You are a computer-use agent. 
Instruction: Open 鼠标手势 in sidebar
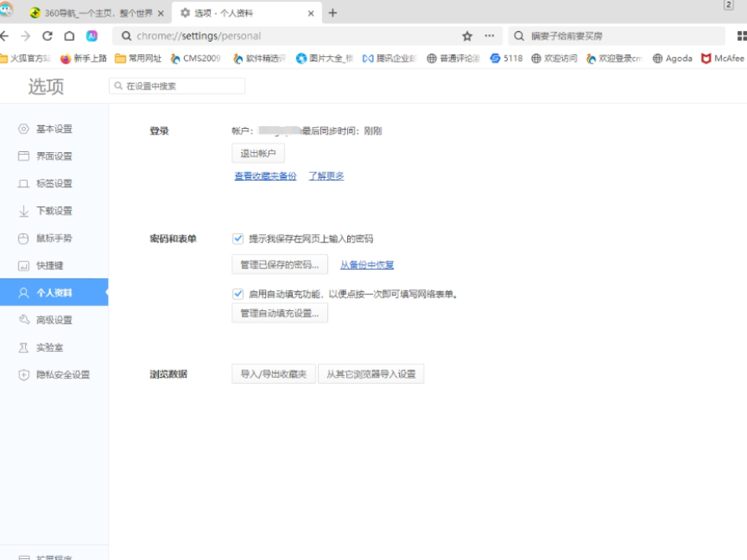[54, 238]
